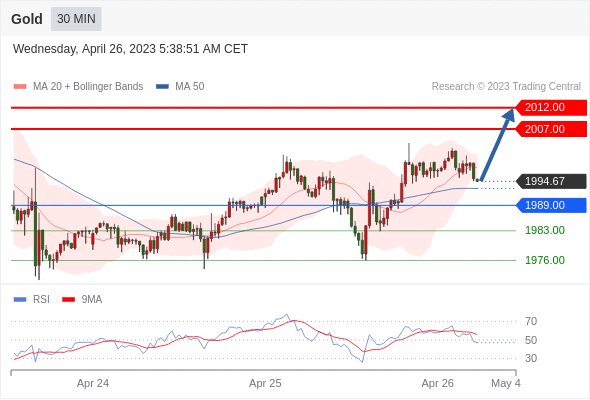Click the 30 MIN timeframe button
This screenshot has width=590, height=400.
click(76, 19)
